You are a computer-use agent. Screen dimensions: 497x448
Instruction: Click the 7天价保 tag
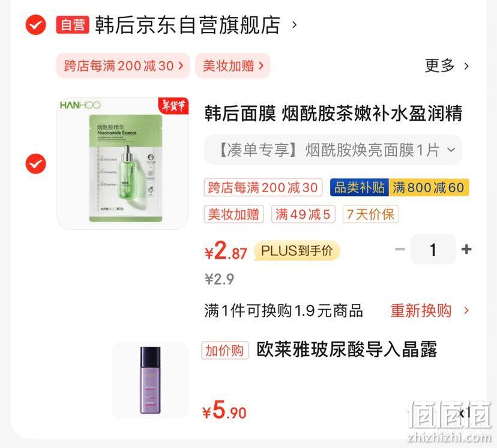(x=370, y=214)
